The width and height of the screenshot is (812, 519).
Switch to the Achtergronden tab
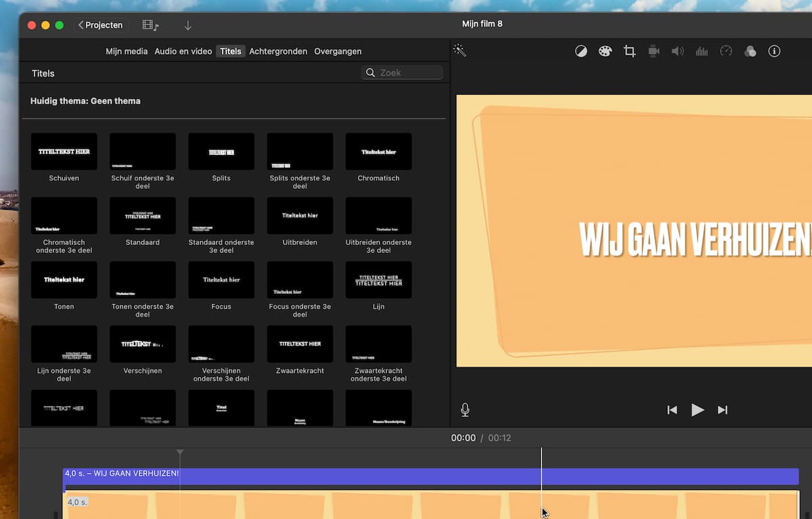pyautogui.click(x=277, y=51)
